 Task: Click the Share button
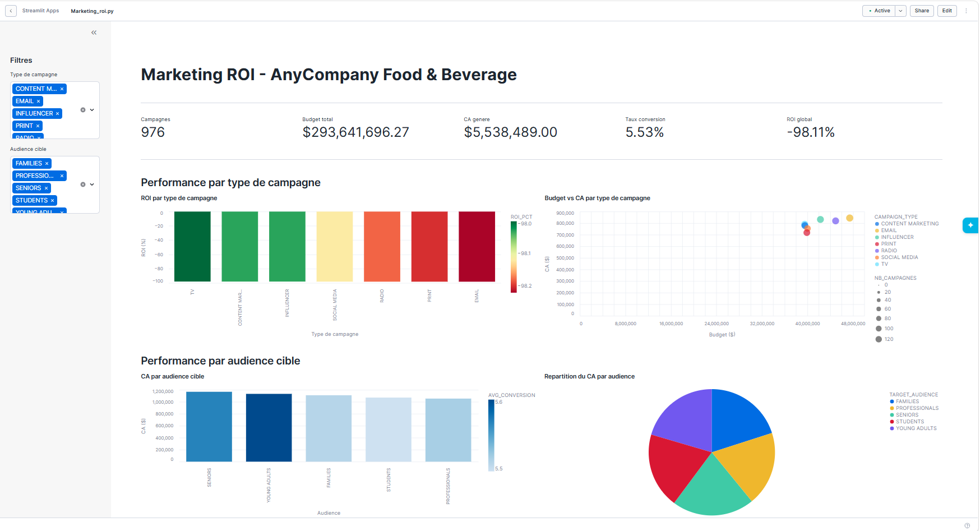[922, 11]
